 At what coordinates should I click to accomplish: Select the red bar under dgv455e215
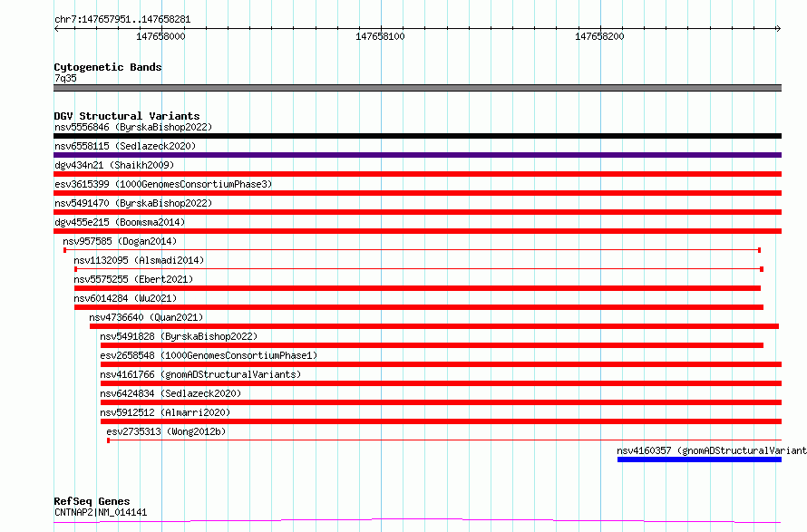[417, 231]
